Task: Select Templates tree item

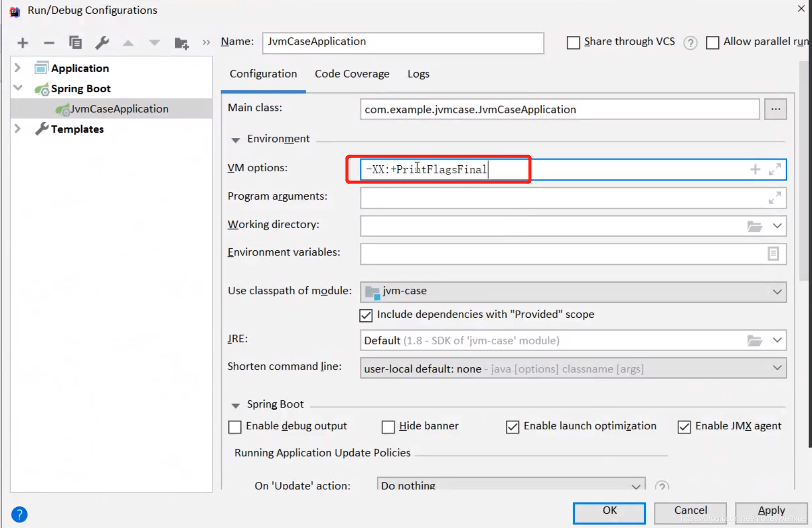Action: [77, 129]
